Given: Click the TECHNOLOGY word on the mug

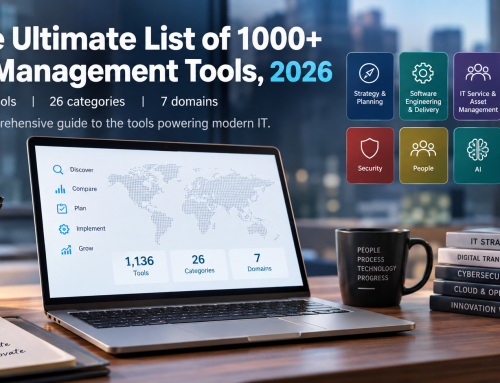Looking at the screenshot, I should pos(377,268).
